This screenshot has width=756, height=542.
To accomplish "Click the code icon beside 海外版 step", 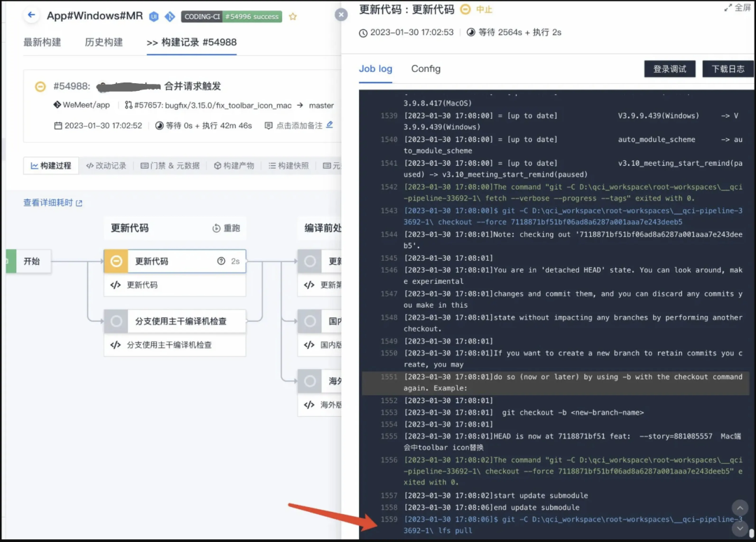I will (x=309, y=405).
